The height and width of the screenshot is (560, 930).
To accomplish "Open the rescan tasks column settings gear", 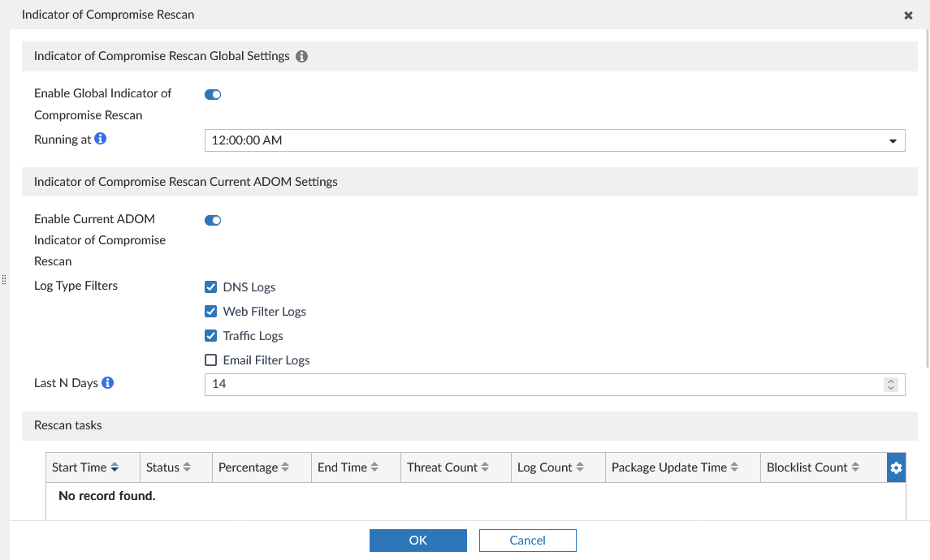I will tap(896, 467).
